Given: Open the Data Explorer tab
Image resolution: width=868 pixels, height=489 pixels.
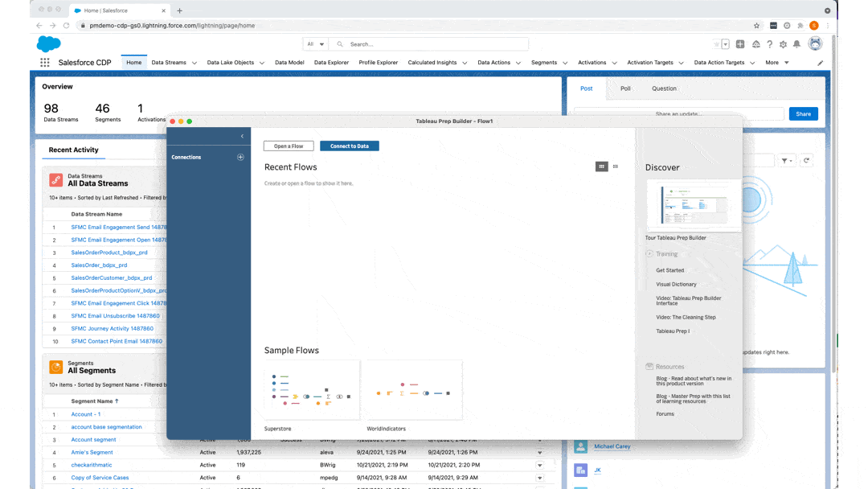Looking at the screenshot, I should 331,63.
